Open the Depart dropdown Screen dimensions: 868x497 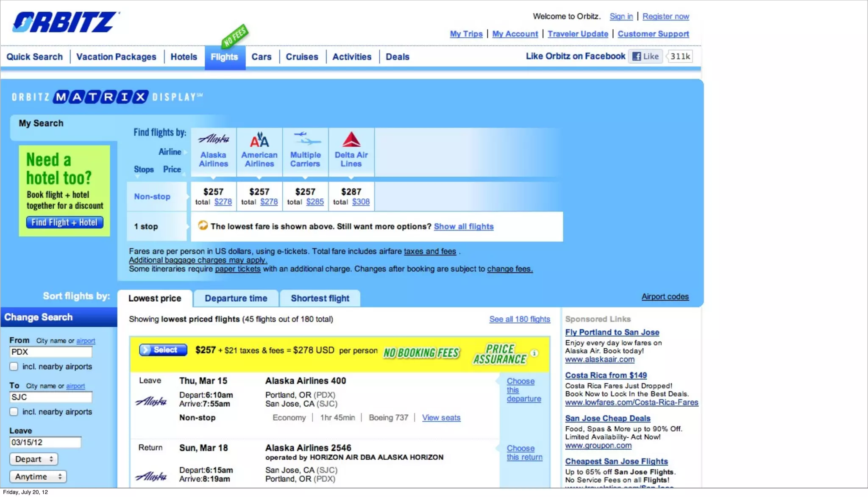click(x=33, y=459)
